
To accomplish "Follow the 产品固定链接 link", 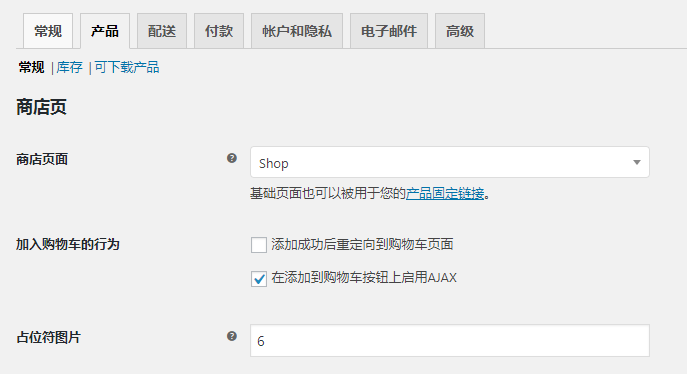I will tap(445, 193).
